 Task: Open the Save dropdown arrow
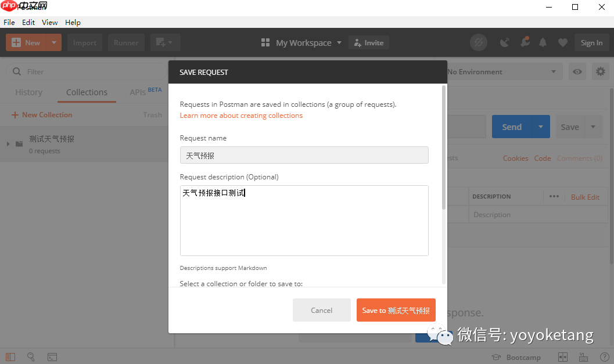pyautogui.click(x=593, y=127)
